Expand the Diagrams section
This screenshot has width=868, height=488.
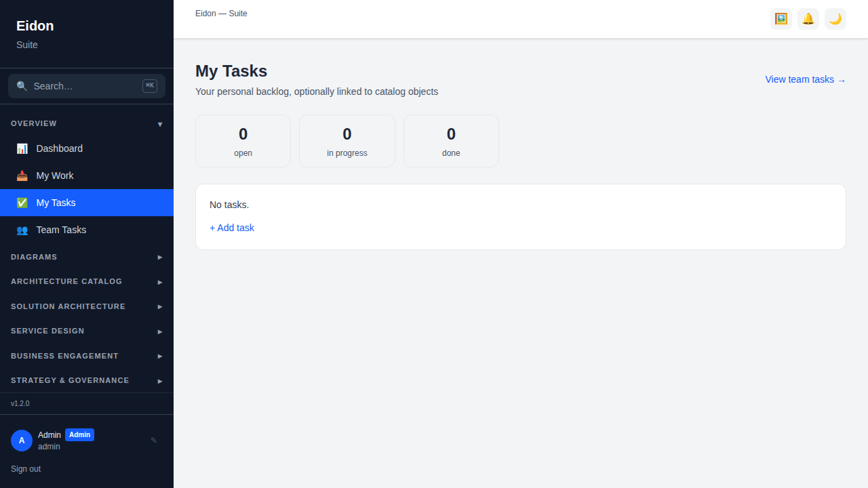pos(87,257)
